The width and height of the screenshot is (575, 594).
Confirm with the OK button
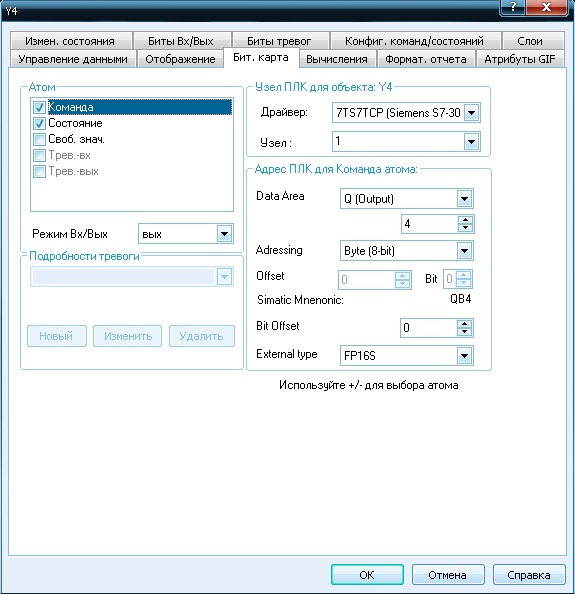367,575
